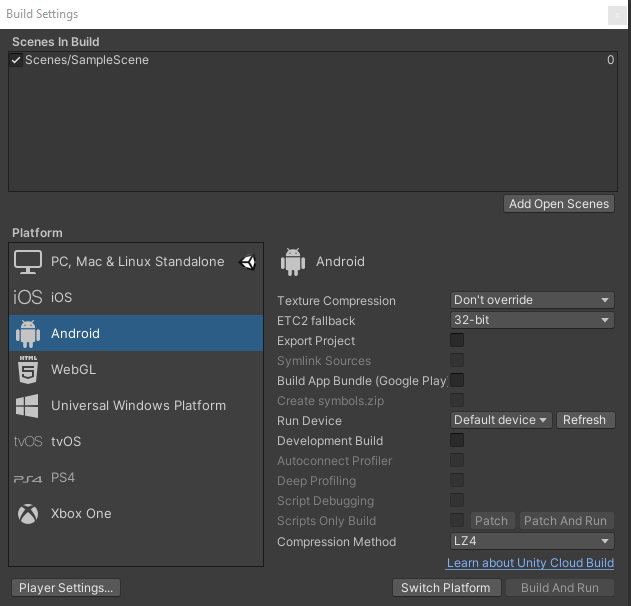The height and width of the screenshot is (606, 631).
Task: Open Player Settings
Action: [x=66, y=587]
